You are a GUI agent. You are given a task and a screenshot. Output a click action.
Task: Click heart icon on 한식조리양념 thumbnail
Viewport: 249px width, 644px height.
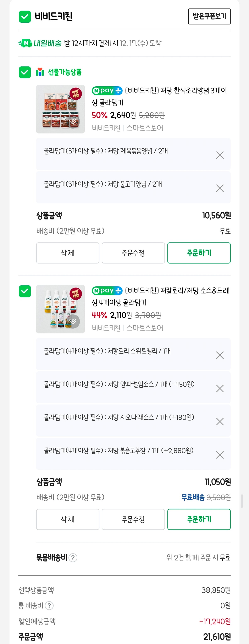(x=73, y=121)
